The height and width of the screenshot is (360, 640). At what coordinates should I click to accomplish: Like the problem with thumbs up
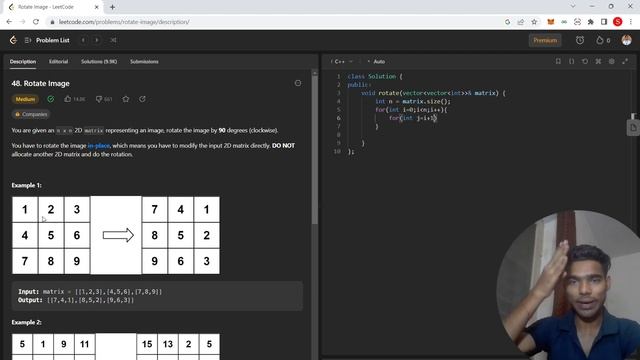click(75, 99)
